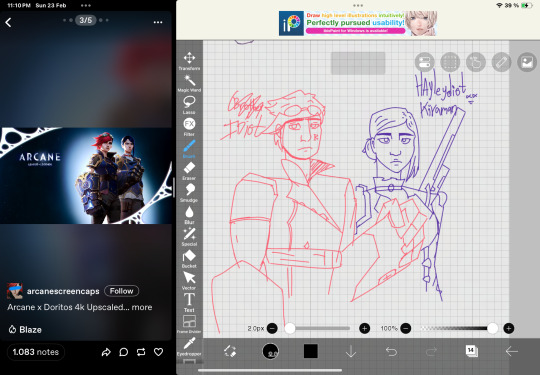
Task: Toggle brush and eraser switch icon
Action: (230, 351)
